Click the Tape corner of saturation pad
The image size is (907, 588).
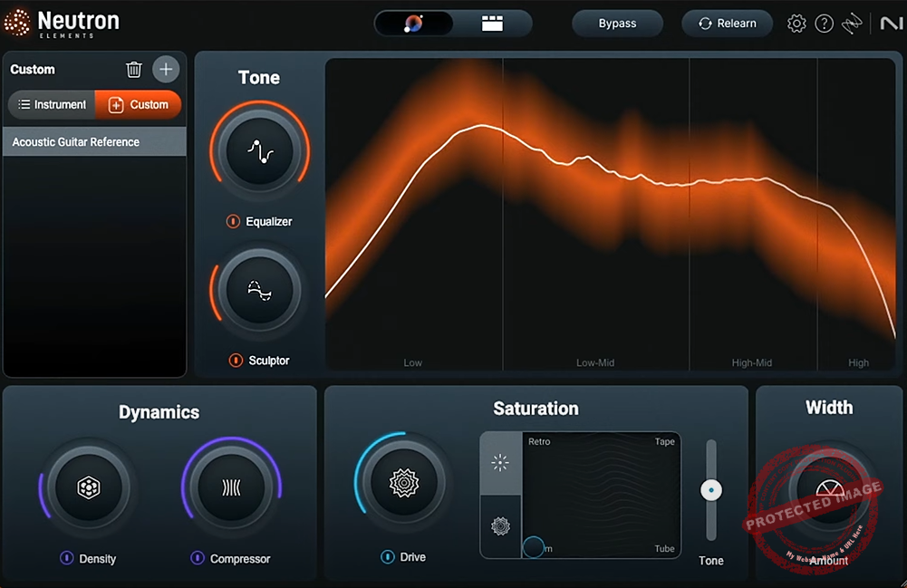coord(665,442)
